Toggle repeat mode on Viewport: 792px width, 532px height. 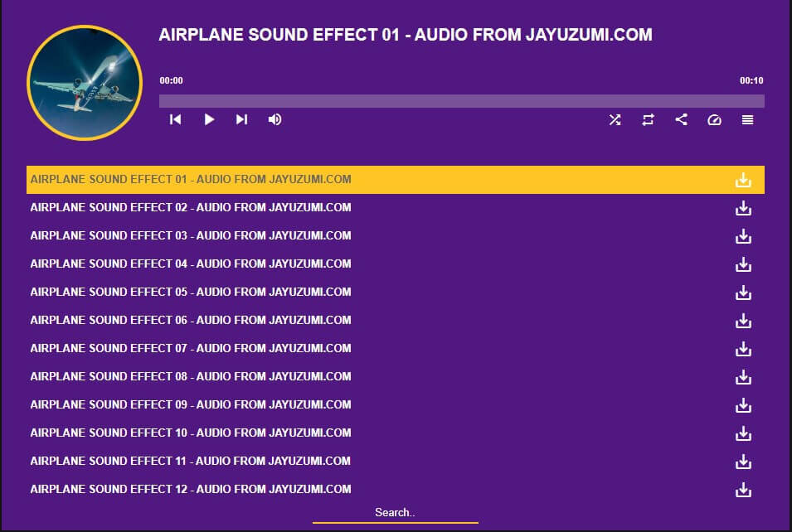point(648,119)
